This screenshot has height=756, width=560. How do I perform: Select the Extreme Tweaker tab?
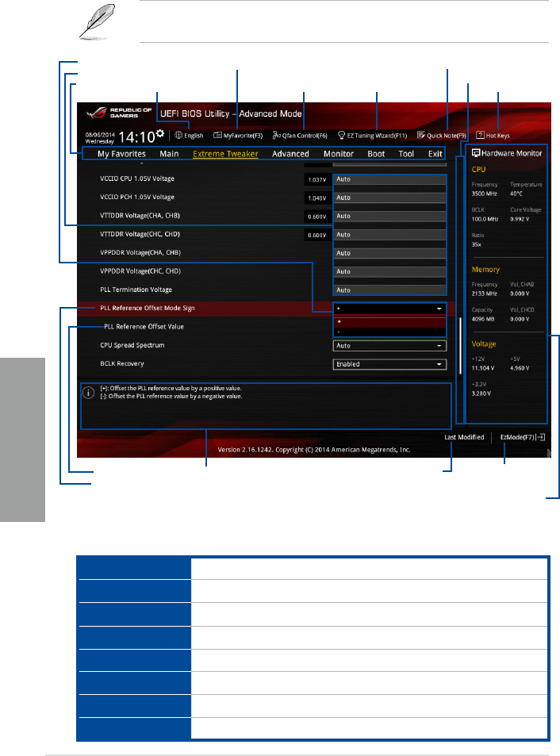[x=225, y=154]
